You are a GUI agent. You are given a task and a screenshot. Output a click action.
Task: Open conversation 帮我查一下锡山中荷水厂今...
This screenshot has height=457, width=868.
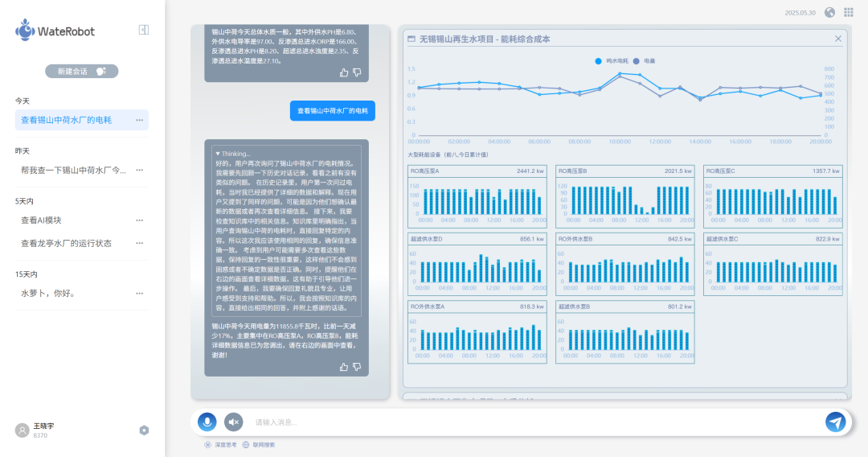pos(73,170)
